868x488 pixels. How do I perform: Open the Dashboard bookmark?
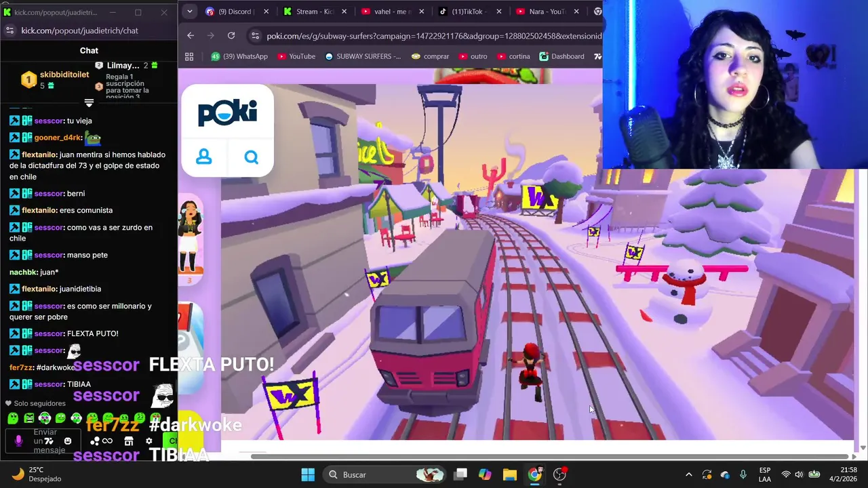click(561, 56)
